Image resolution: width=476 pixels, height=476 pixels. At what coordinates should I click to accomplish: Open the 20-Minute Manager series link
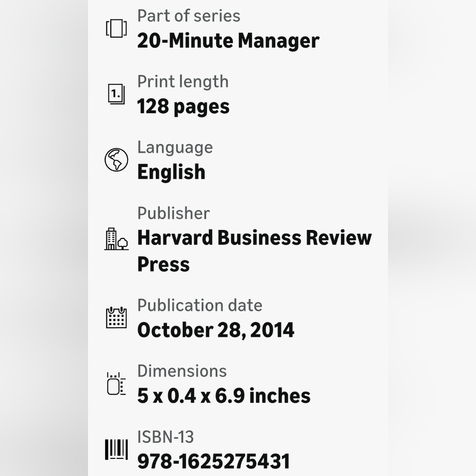point(228,40)
